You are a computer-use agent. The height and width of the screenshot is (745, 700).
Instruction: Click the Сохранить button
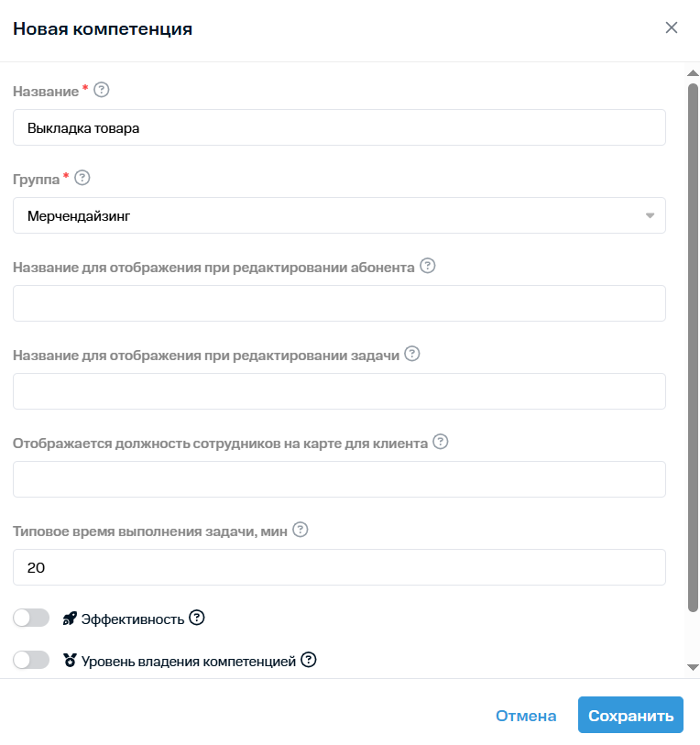coord(630,715)
